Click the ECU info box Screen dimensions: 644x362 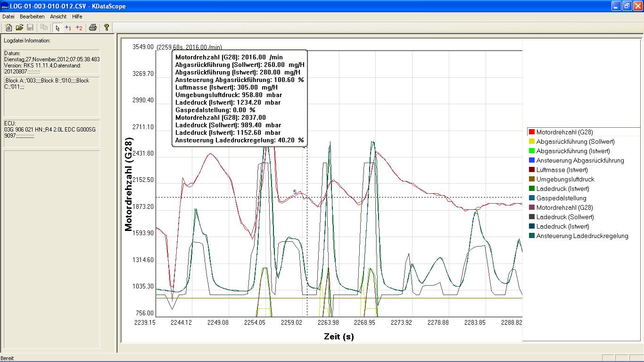point(52,132)
